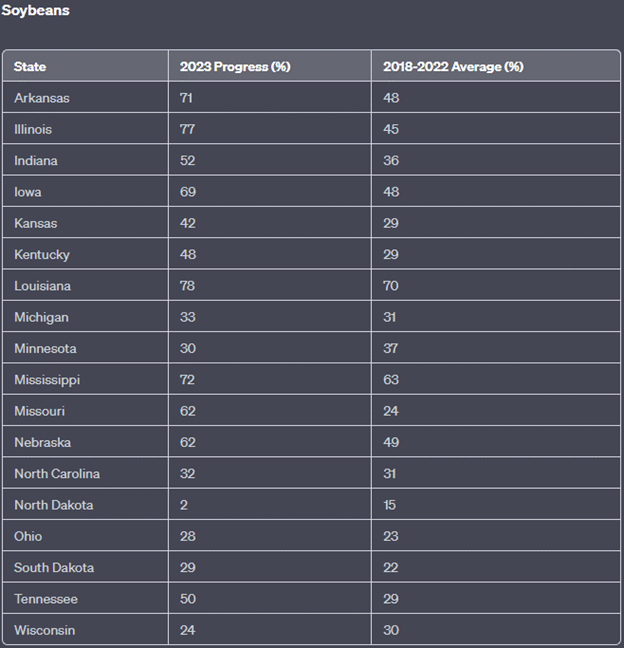Select the Indiana row label
624x648 pixels.
(36, 161)
